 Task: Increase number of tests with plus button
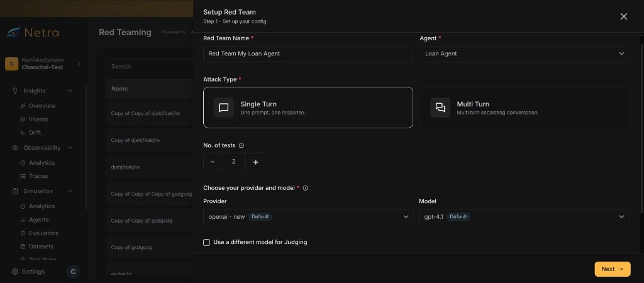point(255,162)
